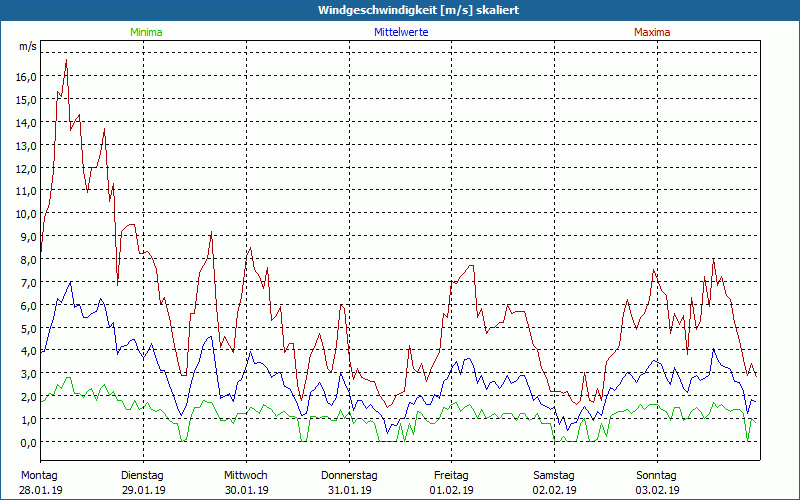The image size is (800, 500).
Task: Click the m/s unit label
Action: 27,46
